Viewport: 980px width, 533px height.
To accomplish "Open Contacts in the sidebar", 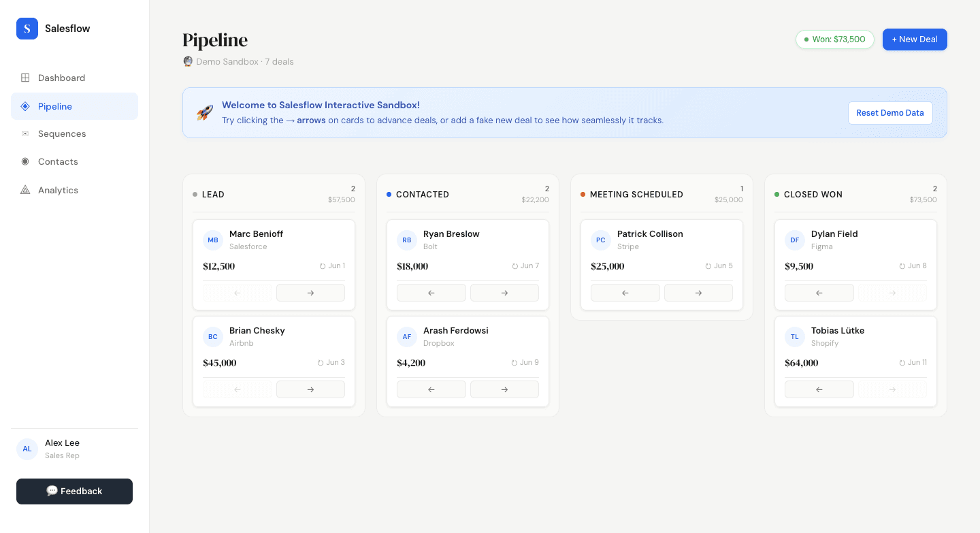I will tap(74, 161).
